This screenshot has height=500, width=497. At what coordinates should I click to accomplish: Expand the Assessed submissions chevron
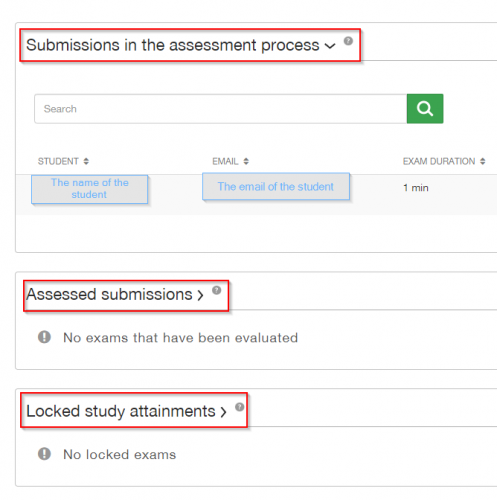point(200,295)
